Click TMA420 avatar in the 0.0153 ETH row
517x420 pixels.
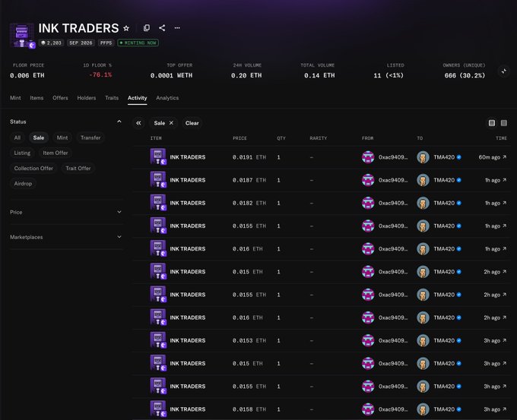click(x=423, y=340)
